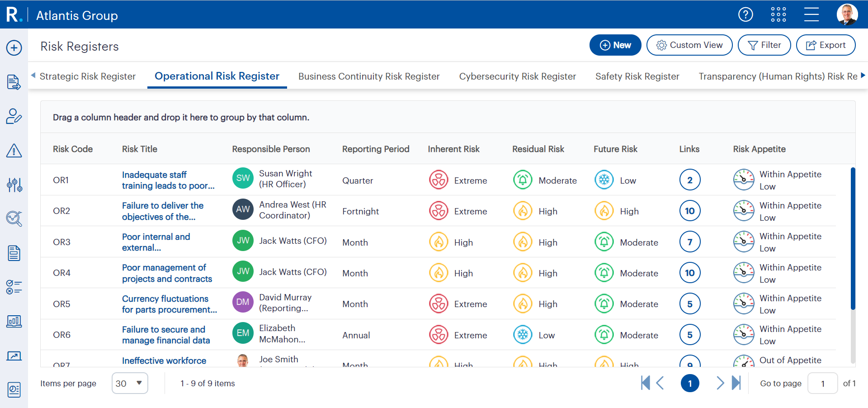868x408 pixels.
Task: Open the sidebar user edit icon
Action: pos(14,116)
